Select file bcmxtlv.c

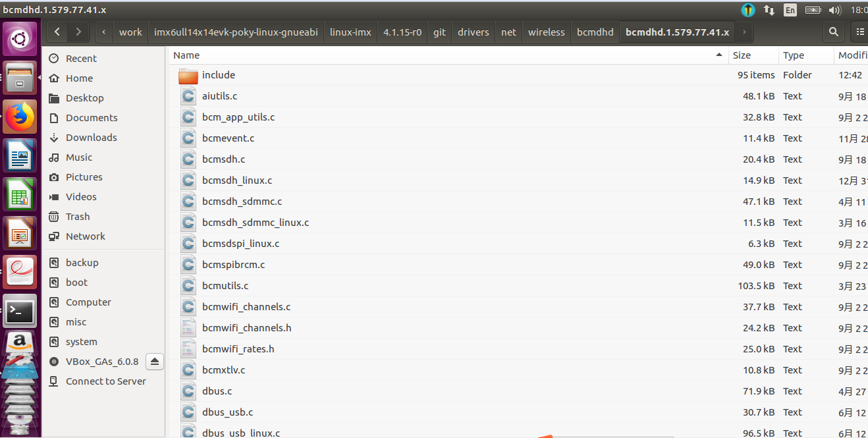223,370
